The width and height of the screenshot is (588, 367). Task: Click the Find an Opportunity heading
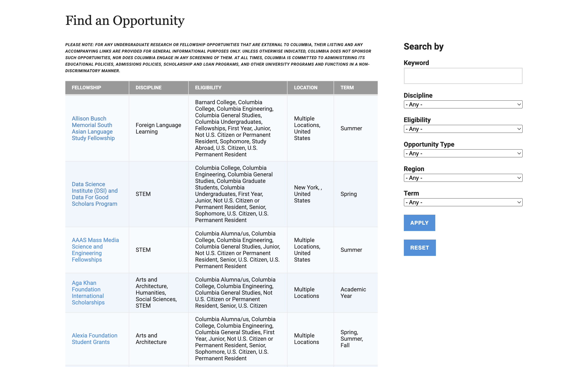click(x=125, y=20)
